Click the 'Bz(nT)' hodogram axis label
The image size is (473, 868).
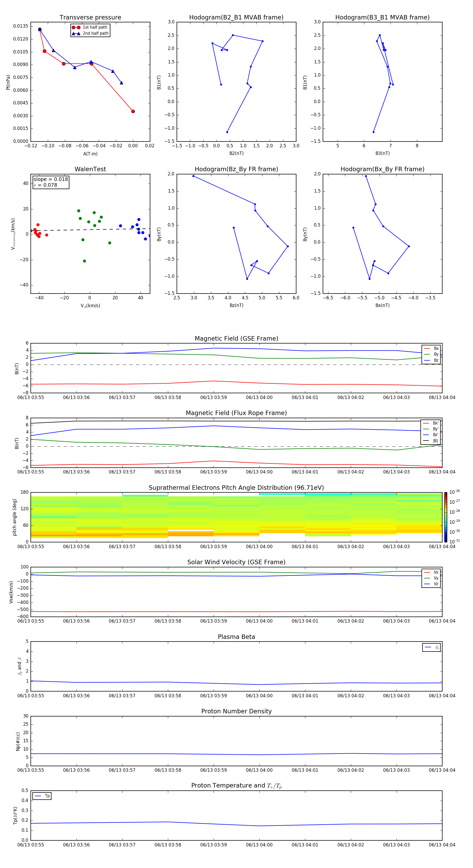(236, 305)
